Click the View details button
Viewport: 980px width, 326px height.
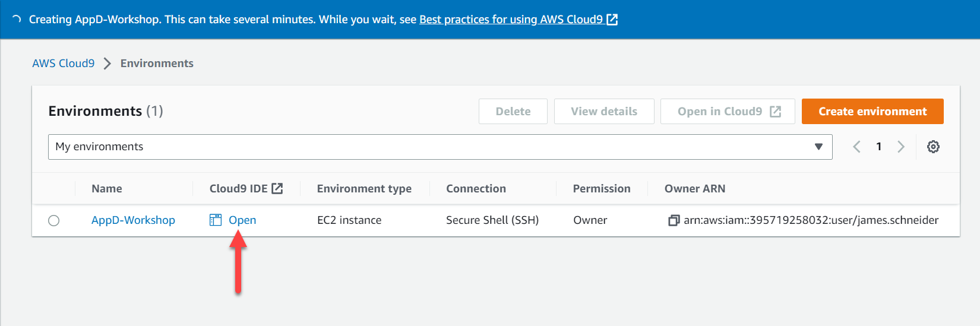[604, 112]
